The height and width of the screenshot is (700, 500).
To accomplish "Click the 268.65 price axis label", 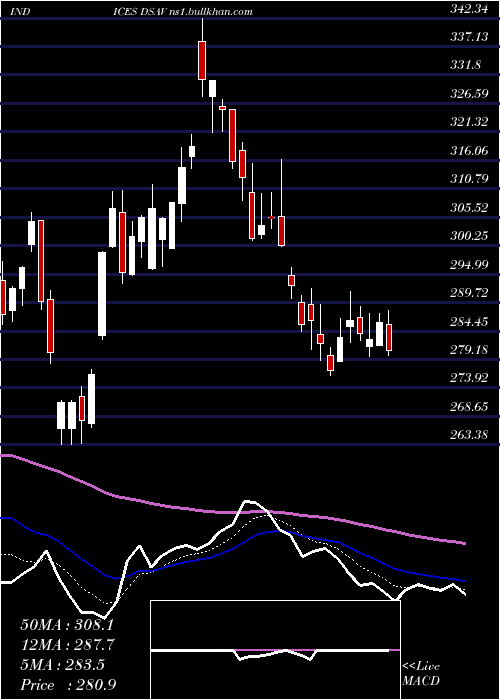I will click(x=468, y=407).
